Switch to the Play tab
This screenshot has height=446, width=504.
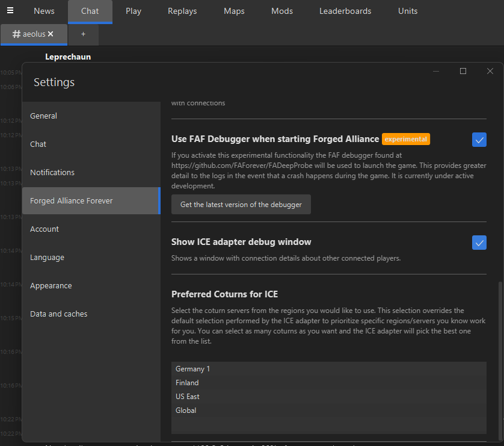point(134,11)
